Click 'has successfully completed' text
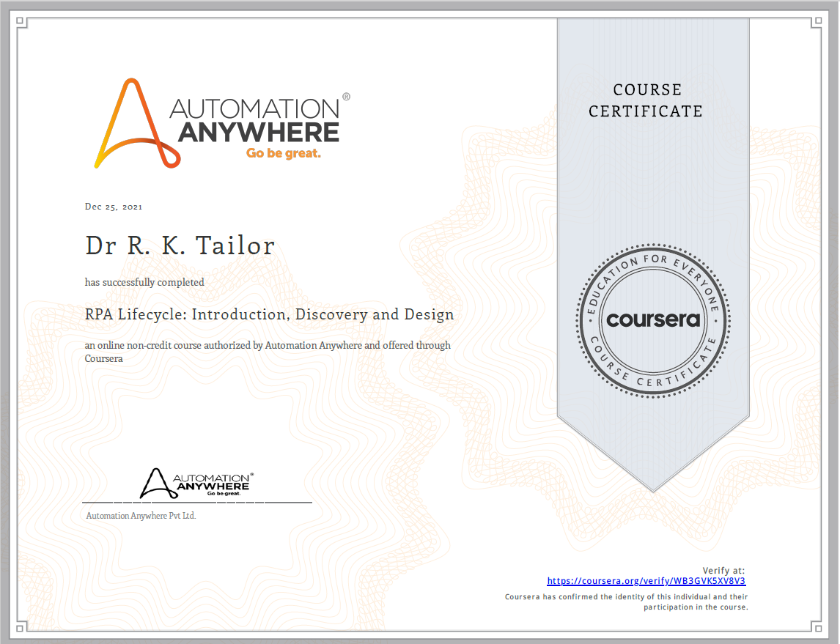 click(x=144, y=282)
